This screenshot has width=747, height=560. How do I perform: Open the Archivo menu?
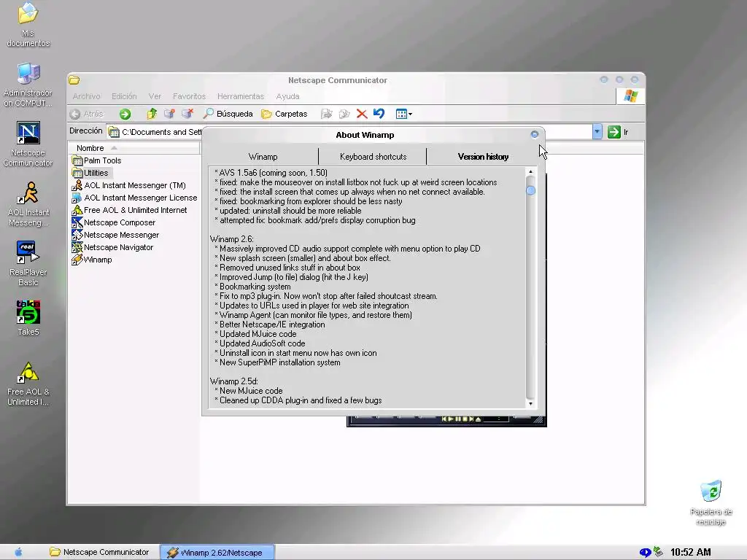[x=86, y=96]
